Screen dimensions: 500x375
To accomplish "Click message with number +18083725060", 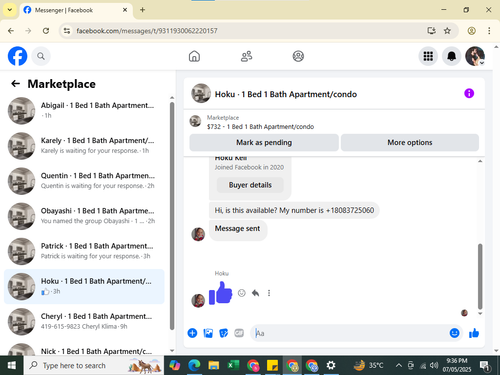I will pos(294,210).
